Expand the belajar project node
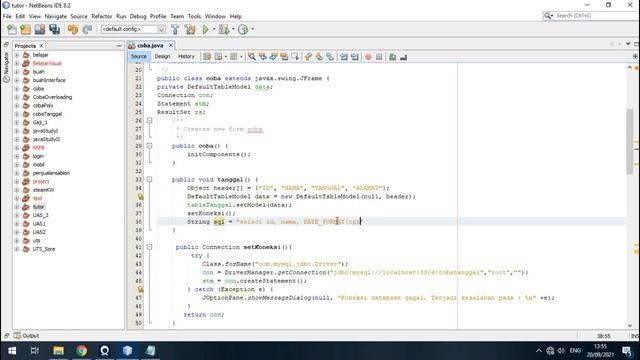The width and height of the screenshot is (640, 360). click(17, 55)
